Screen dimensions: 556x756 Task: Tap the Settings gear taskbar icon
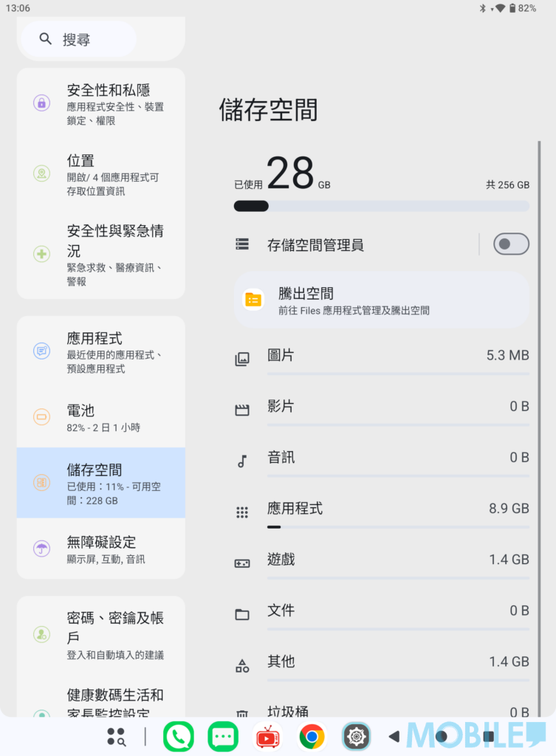(356, 736)
